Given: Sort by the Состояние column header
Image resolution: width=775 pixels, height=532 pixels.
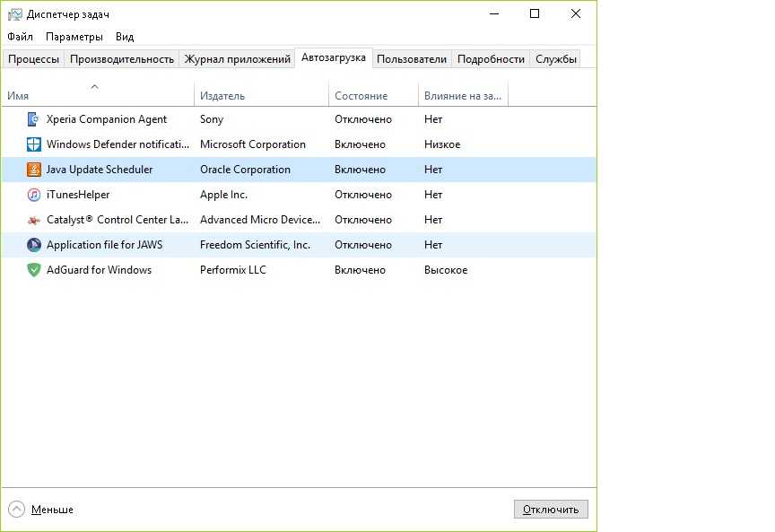Looking at the screenshot, I should (361, 96).
